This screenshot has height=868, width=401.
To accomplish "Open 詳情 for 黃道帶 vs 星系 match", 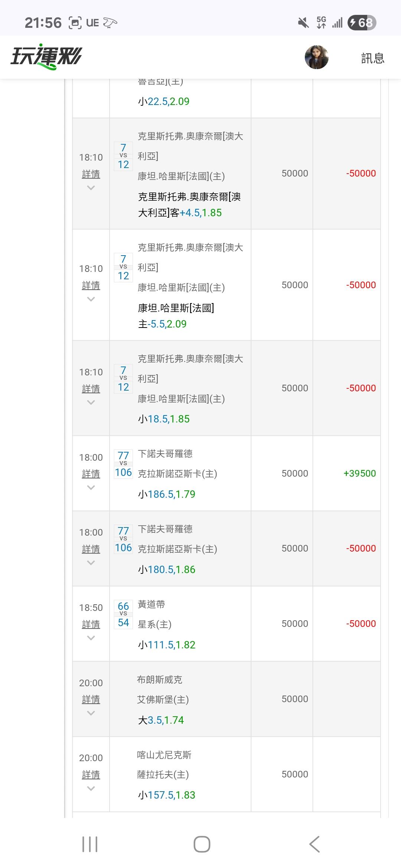I will pos(91,624).
